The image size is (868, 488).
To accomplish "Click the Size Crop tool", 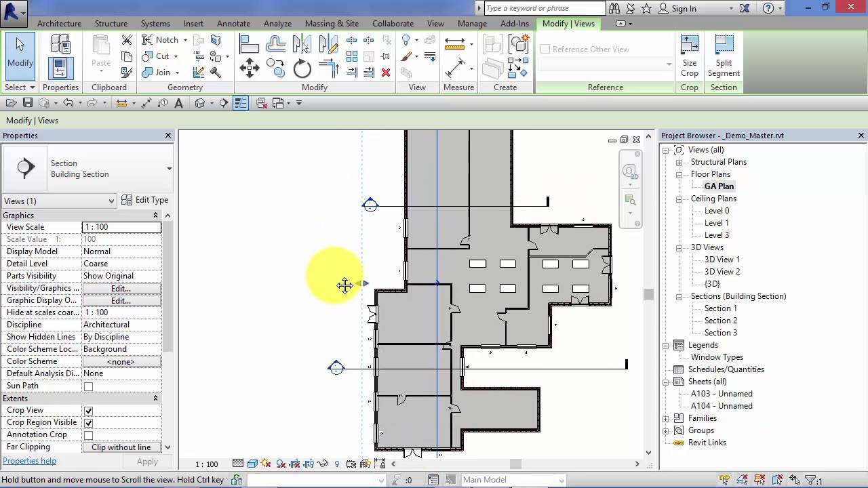I will pos(690,56).
